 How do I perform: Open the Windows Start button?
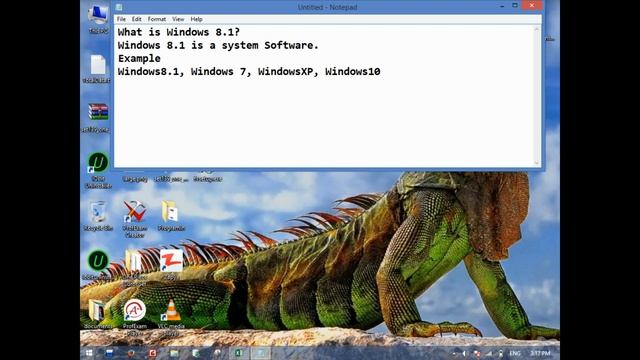coord(89,353)
